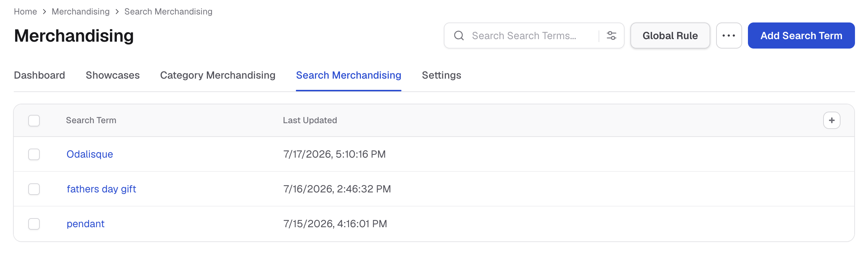Check the fathers day gift row checkbox
Image resolution: width=868 pixels, height=258 pixels.
(x=34, y=189)
